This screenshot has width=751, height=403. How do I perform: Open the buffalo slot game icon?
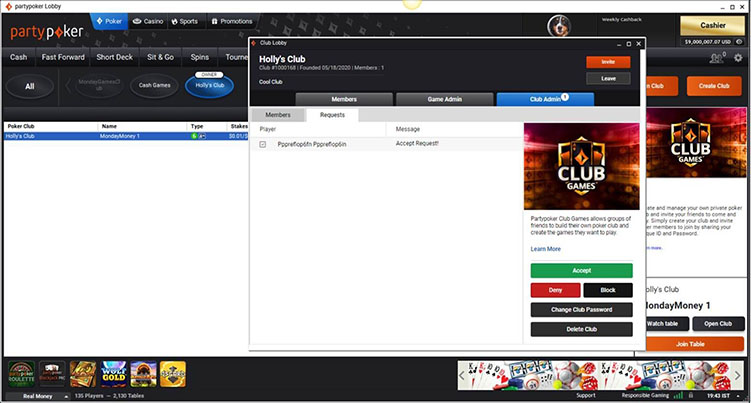coord(143,374)
